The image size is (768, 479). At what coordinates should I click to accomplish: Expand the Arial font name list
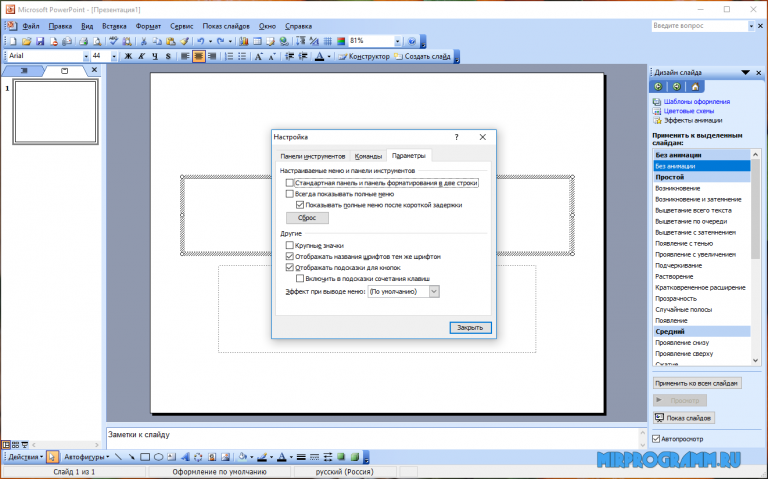pos(86,56)
